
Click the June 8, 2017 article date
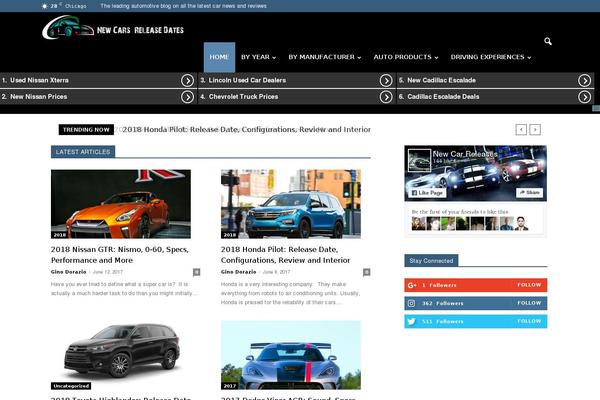point(276,272)
